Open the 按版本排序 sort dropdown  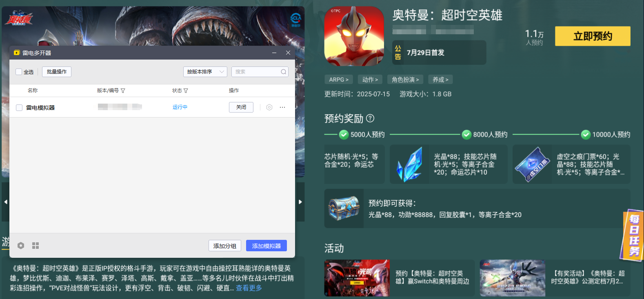pos(205,72)
